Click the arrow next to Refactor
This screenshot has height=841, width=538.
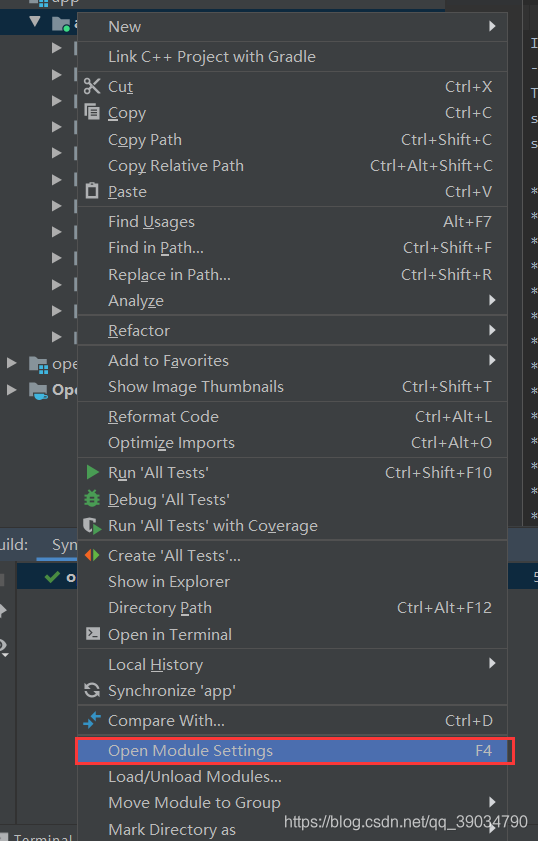[492, 330]
